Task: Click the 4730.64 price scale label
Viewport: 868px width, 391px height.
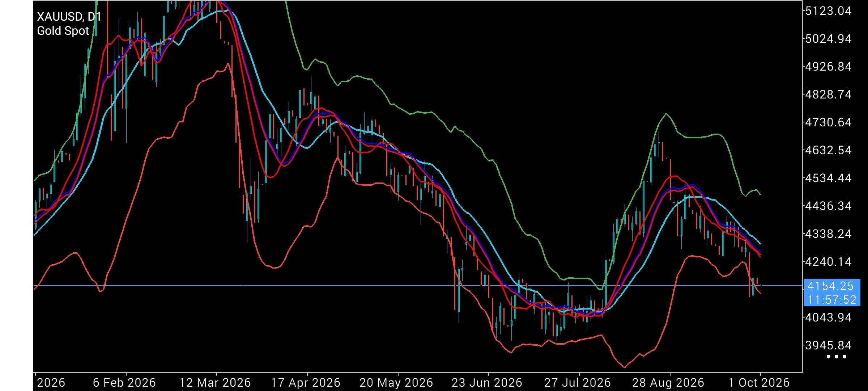Action: (828, 122)
